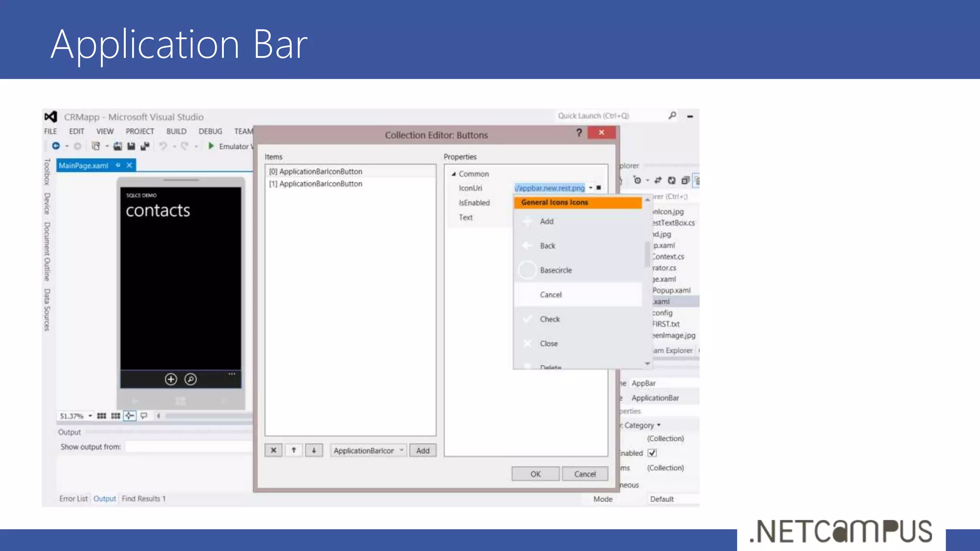
Task: Click the Save All toolbar icon
Action: (145, 146)
